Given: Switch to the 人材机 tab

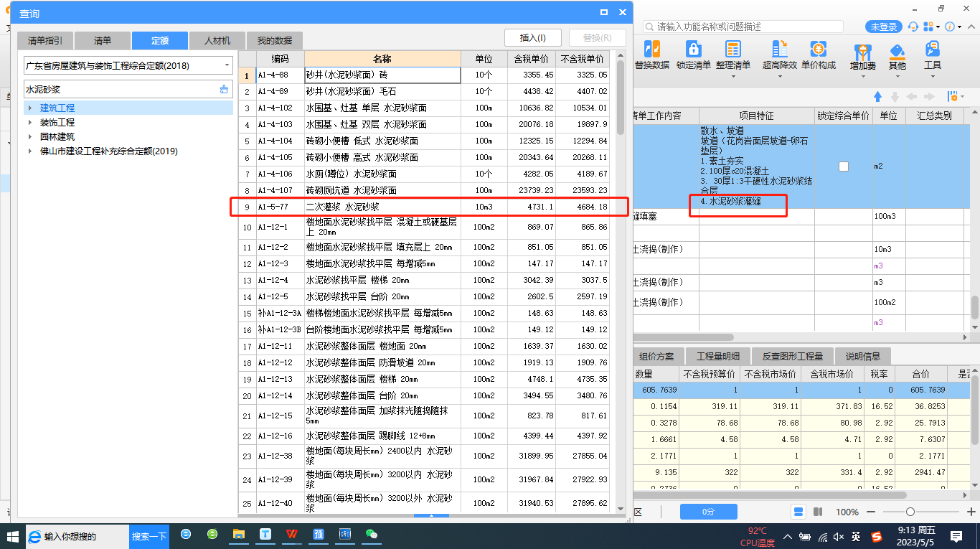Looking at the screenshot, I should 217,41.
